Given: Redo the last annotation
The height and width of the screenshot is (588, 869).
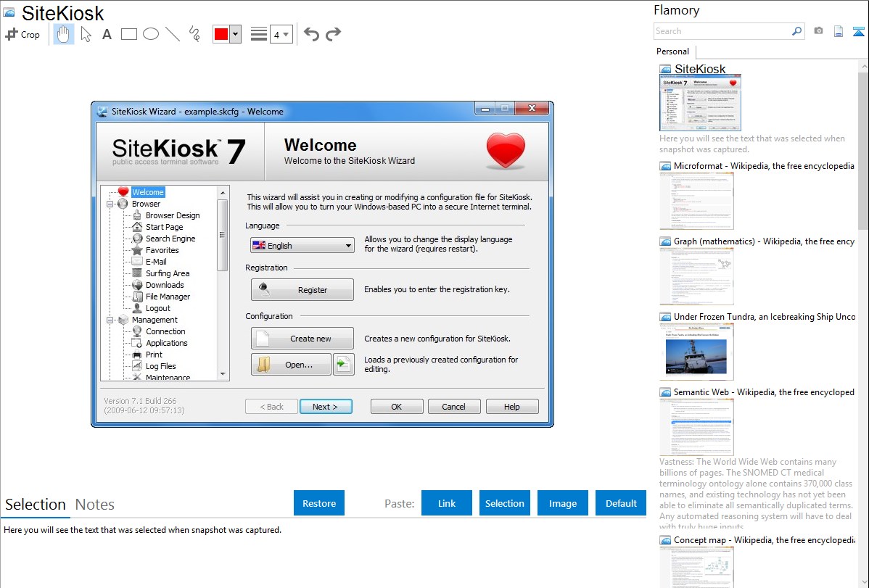Looking at the screenshot, I should coord(333,34).
